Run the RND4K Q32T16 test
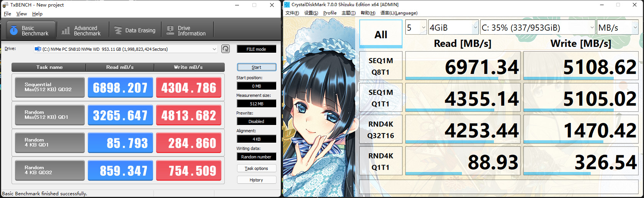The image size is (644, 198). tap(380, 130)
